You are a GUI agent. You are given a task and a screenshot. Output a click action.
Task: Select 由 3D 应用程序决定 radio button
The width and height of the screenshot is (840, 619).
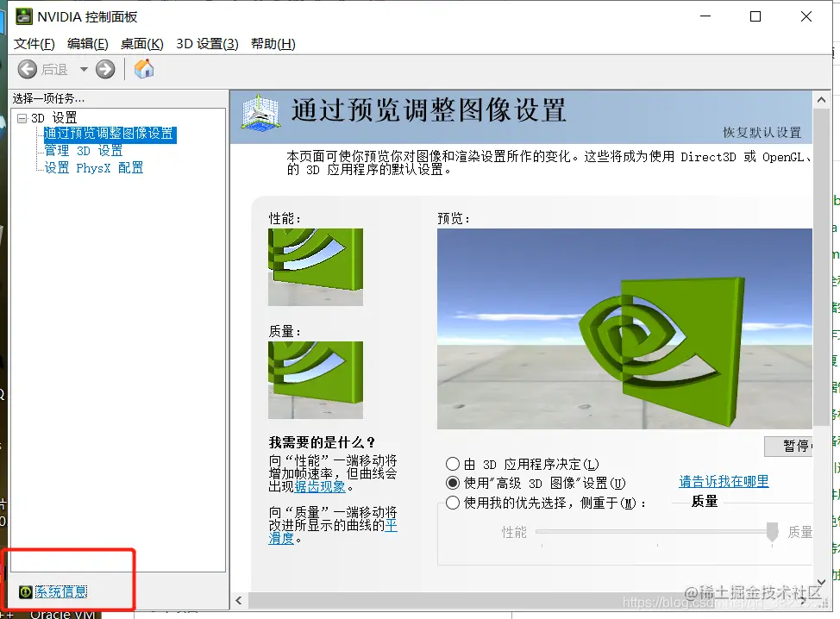(x=453, y=464)
